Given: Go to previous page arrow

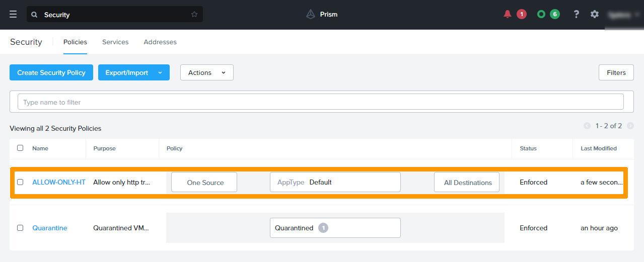Looking at the screenshot, I should 587,126.
